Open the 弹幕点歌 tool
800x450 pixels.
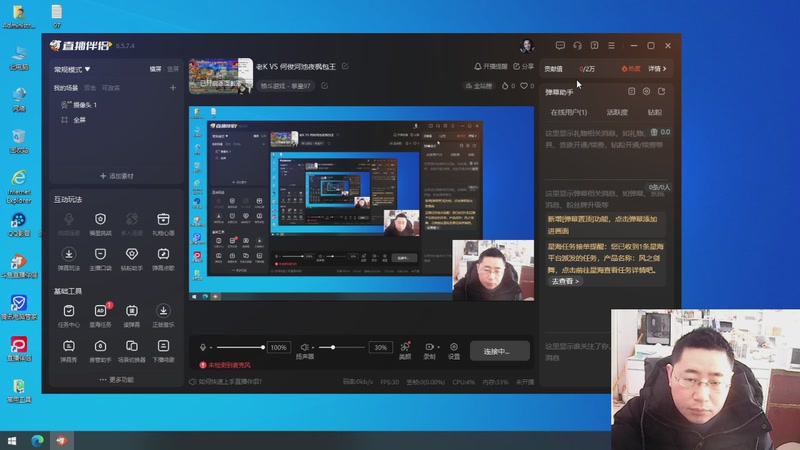163,258
